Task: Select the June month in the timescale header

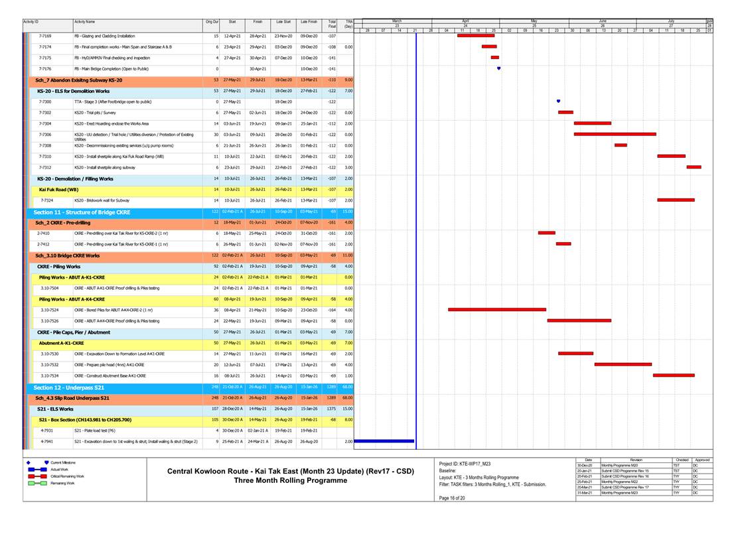Action: tap(603, 21)
